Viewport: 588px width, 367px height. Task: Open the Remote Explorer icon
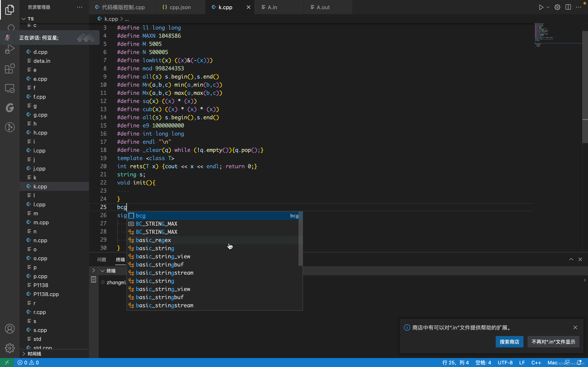tap(10, 88)
